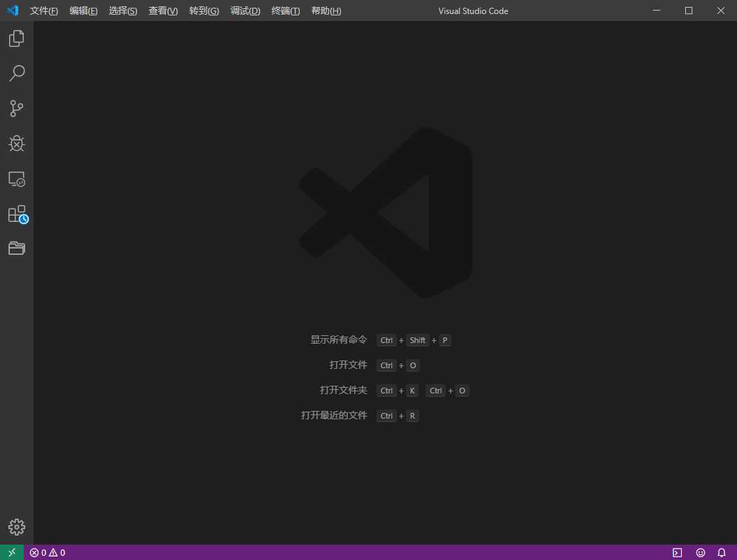Open the Explorer view in activity bar
This screenshot has height=560, width=737.
[x=17, y=38]
